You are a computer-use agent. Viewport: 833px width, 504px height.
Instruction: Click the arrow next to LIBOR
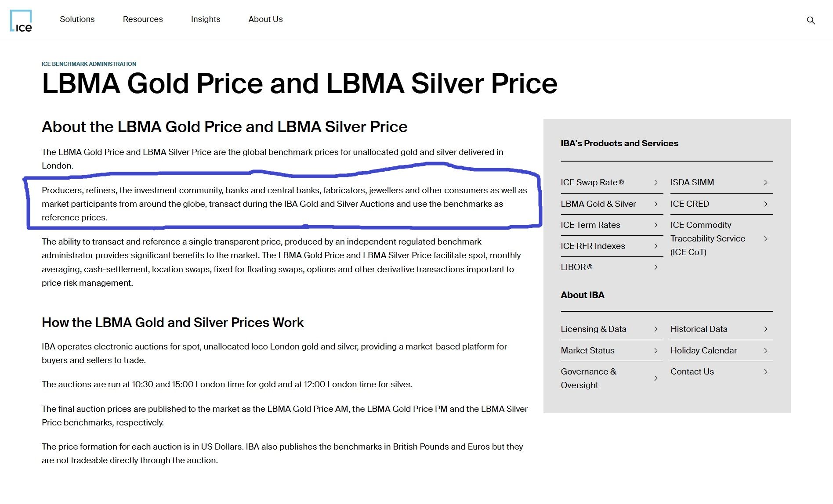point(656,267)
